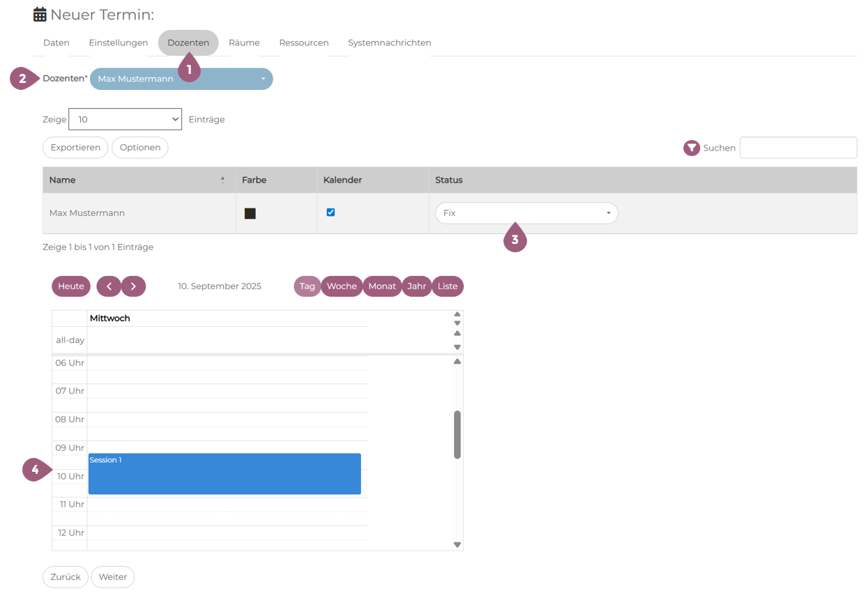Viewport: 868px width, 600px height.
Task: Go to previous day with left chevron
Action: click(109, 286)
